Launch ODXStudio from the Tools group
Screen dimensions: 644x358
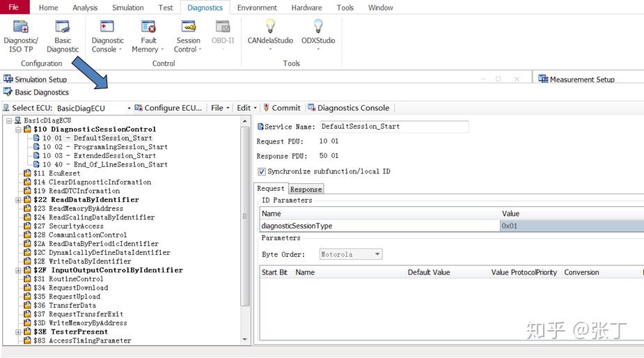pyautogui.click(x=318, y=26)
